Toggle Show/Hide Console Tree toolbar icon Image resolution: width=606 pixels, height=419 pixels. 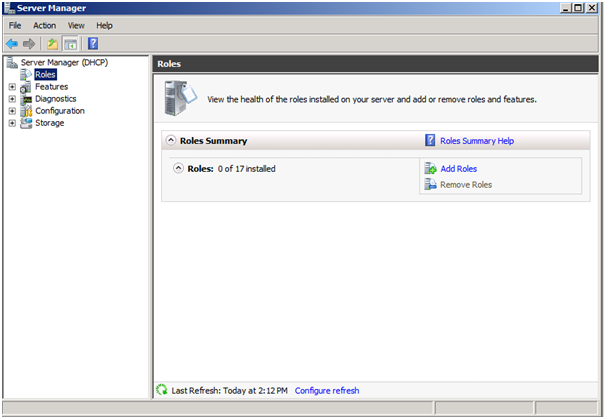point(70,44)
